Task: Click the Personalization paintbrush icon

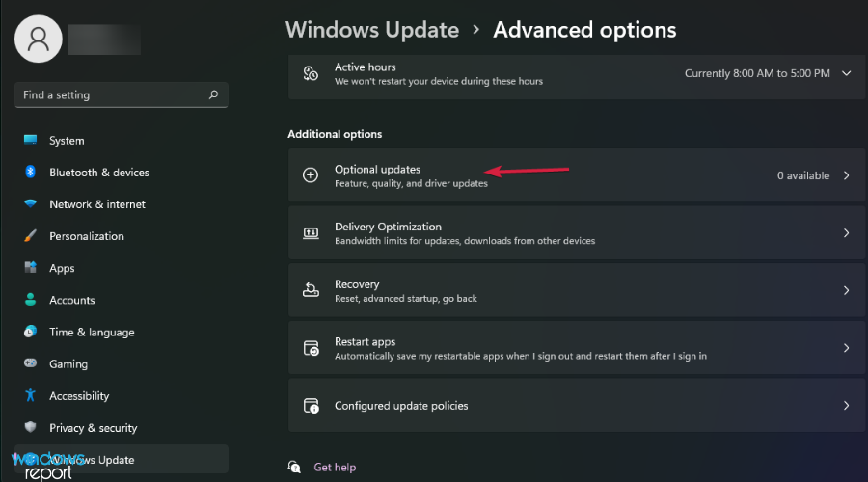Action: point(30,236)
